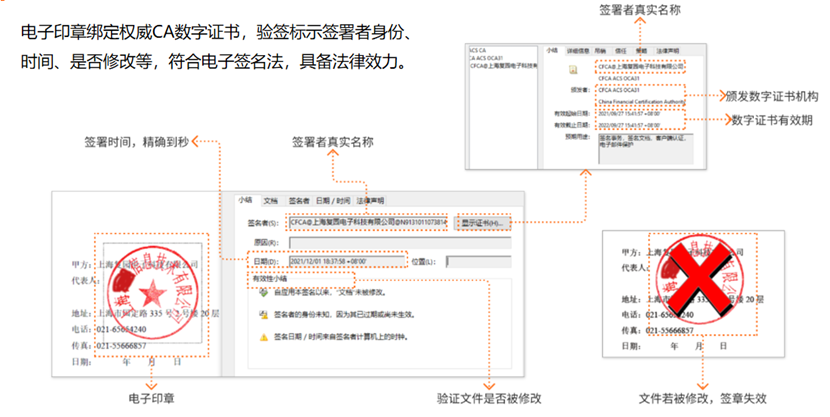Image resolution: width=830 pixels, height=417 pixels.
Task: Select 小结 tab in certificate viewer
Action: coord(552,50)
